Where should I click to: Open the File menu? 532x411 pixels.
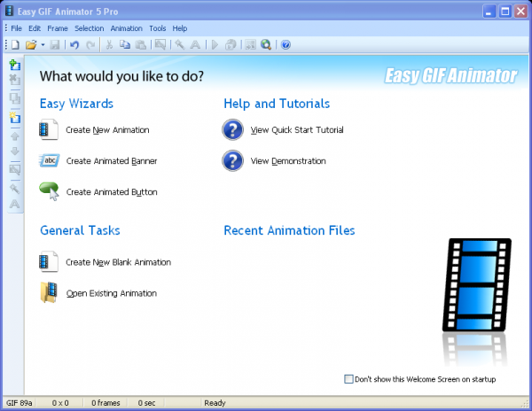click(16, 28)
